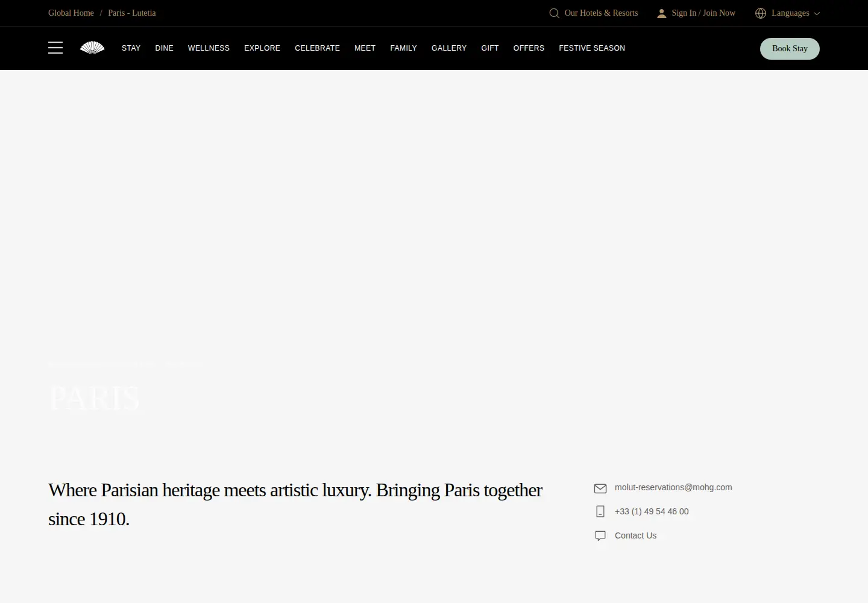Click the Mandarin Oriental fan logo

[92, 48]
